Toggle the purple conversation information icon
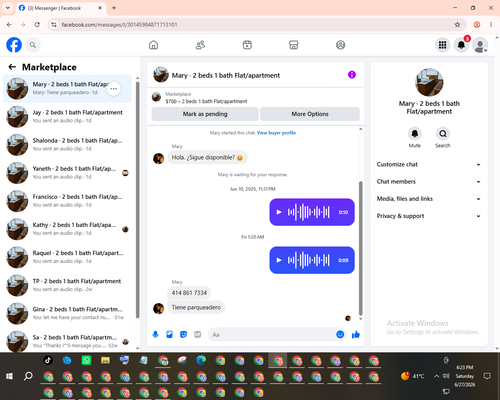 click(352, 75)
